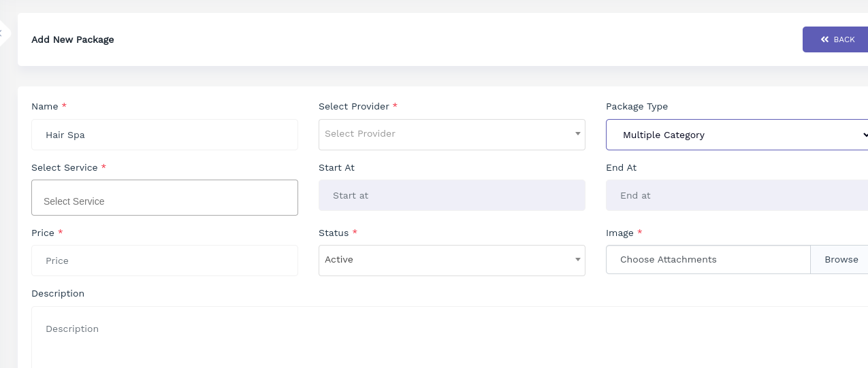Focus the Name field containing Hair Spa
The width and height of the screenshot is (868, 368).
(165, 135)
